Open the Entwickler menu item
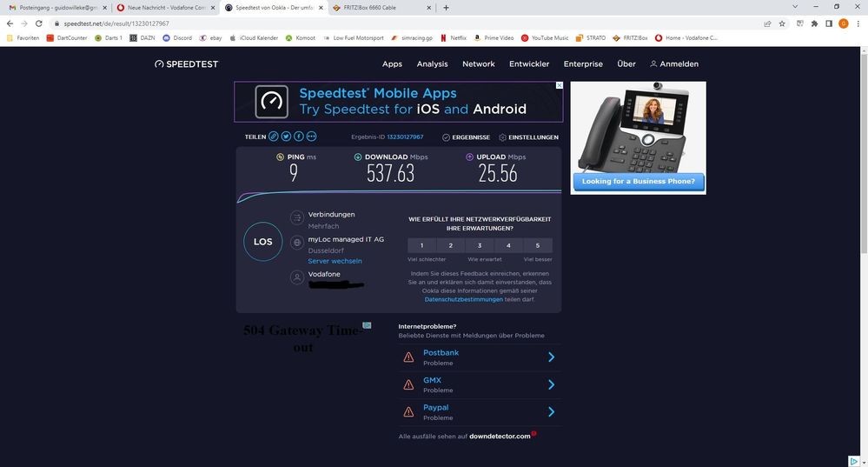The width and height of the screenshot is (868, 467). pyautogui.click(x=529, y=64)
